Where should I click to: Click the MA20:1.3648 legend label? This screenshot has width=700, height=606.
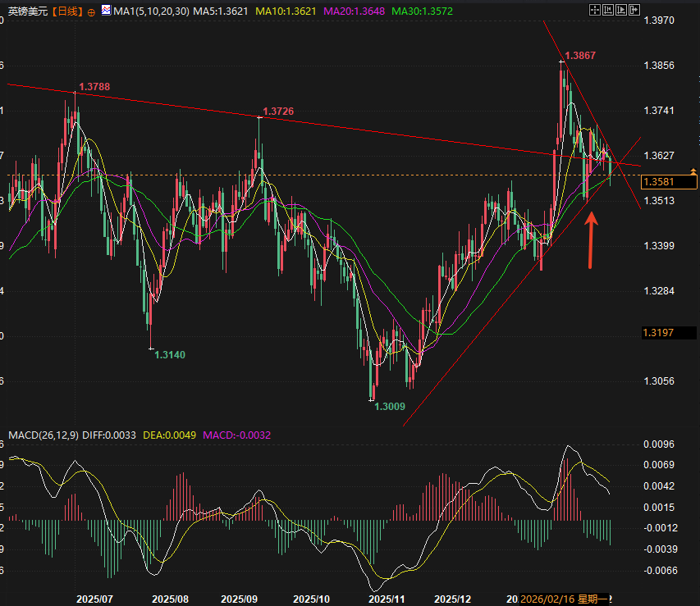point(353,12)
